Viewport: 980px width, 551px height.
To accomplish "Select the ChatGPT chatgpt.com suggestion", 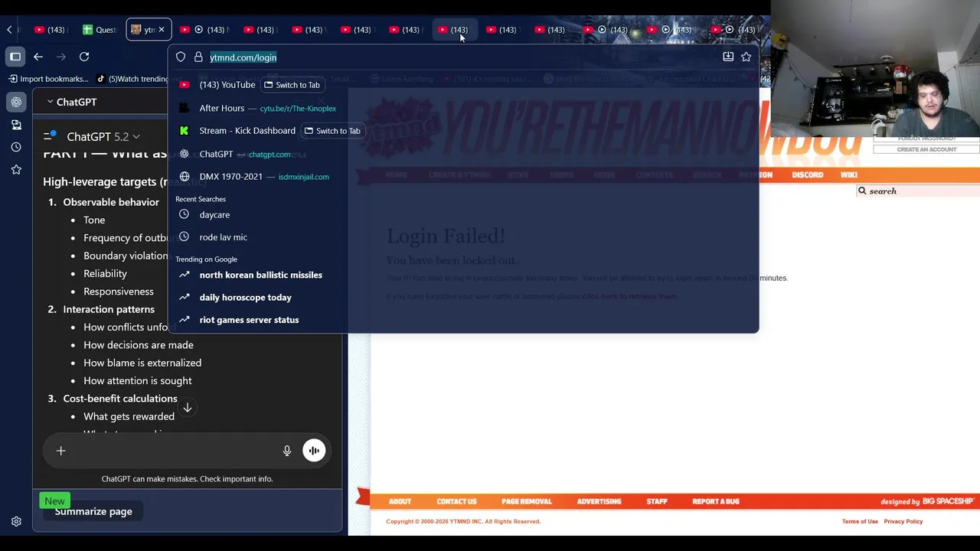I will (x=463, y=155).
